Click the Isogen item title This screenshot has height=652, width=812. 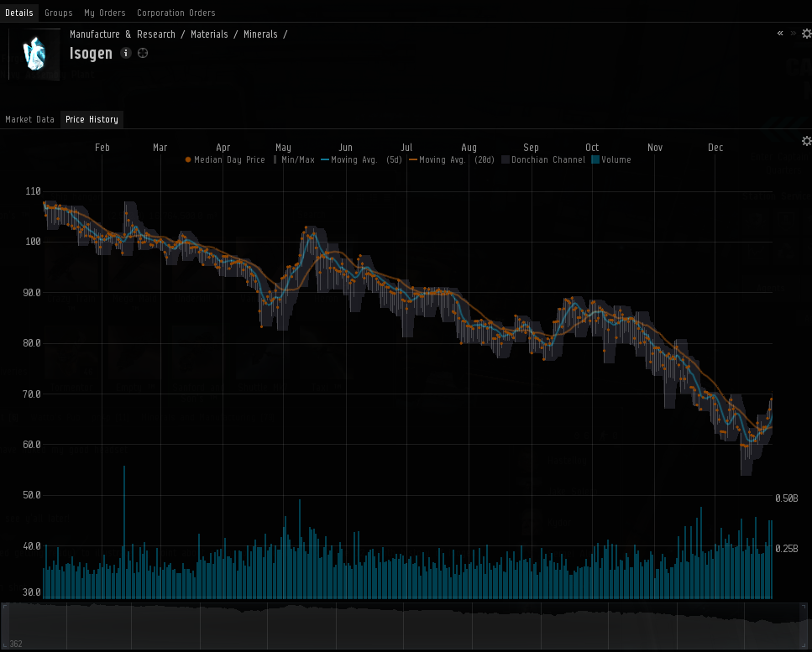coord(91,54)
